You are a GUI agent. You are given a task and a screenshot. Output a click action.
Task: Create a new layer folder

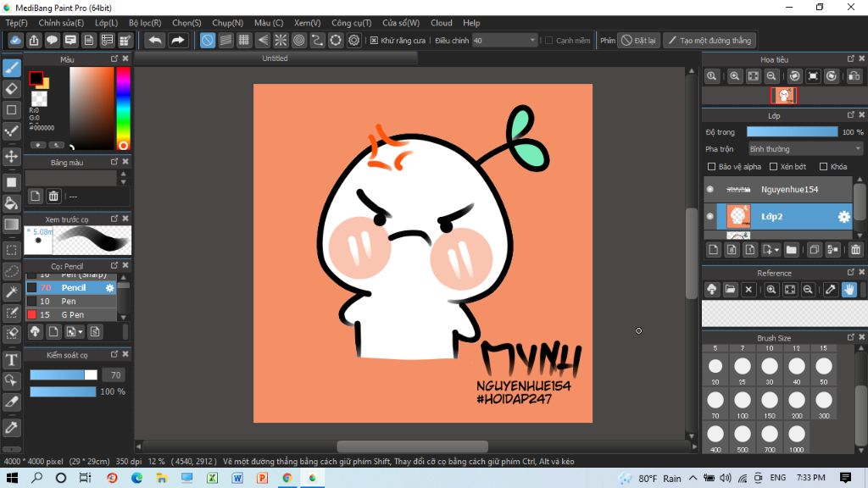click(792, 250)
